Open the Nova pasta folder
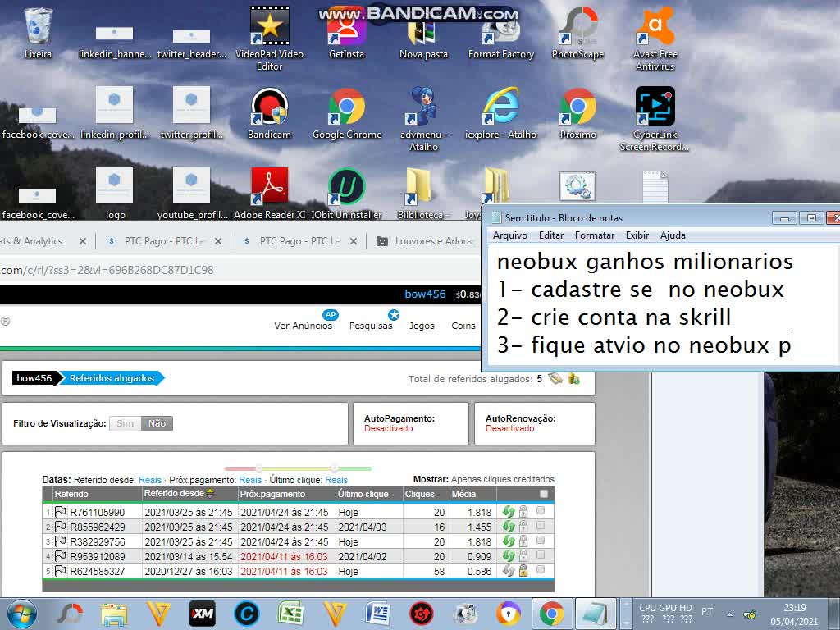This screenshot has height=630, width=840. point(423,33)
